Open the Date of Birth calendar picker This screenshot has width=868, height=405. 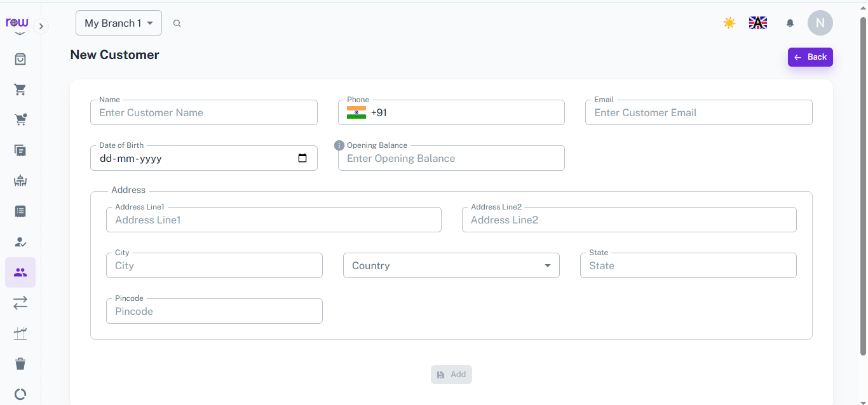pos(302,158)
